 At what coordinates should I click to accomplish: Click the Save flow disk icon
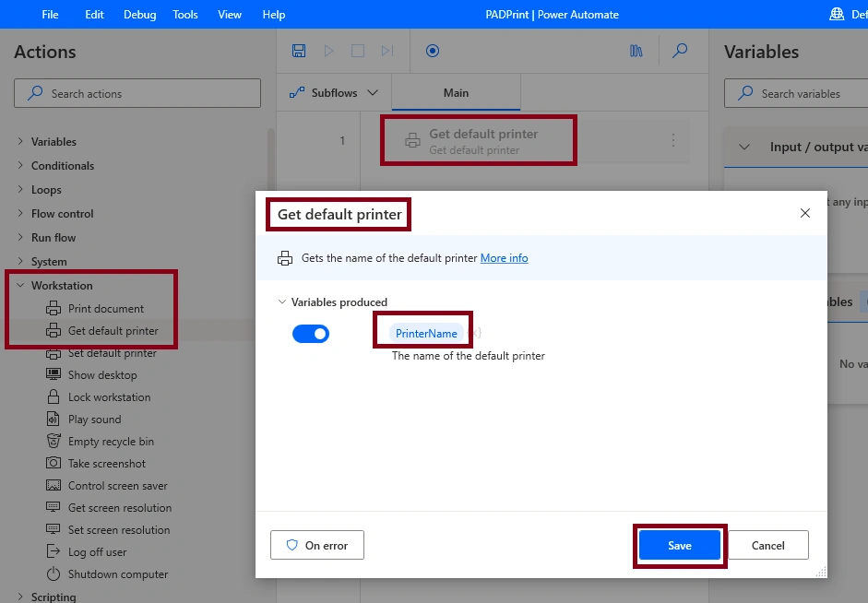click(299, 51)
